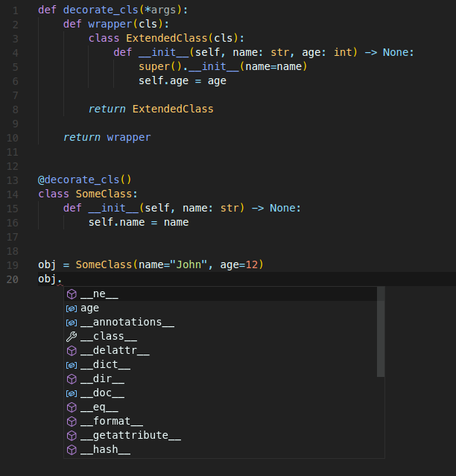Click the cube icon beside __delattr__
The height and width of the screenshot is (476, 456).
pos(72,351)
